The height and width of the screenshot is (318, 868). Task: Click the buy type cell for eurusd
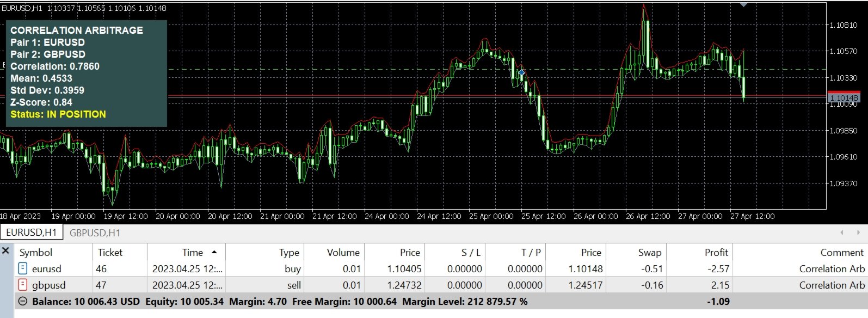pyautogui.click(x=293, y=268)
